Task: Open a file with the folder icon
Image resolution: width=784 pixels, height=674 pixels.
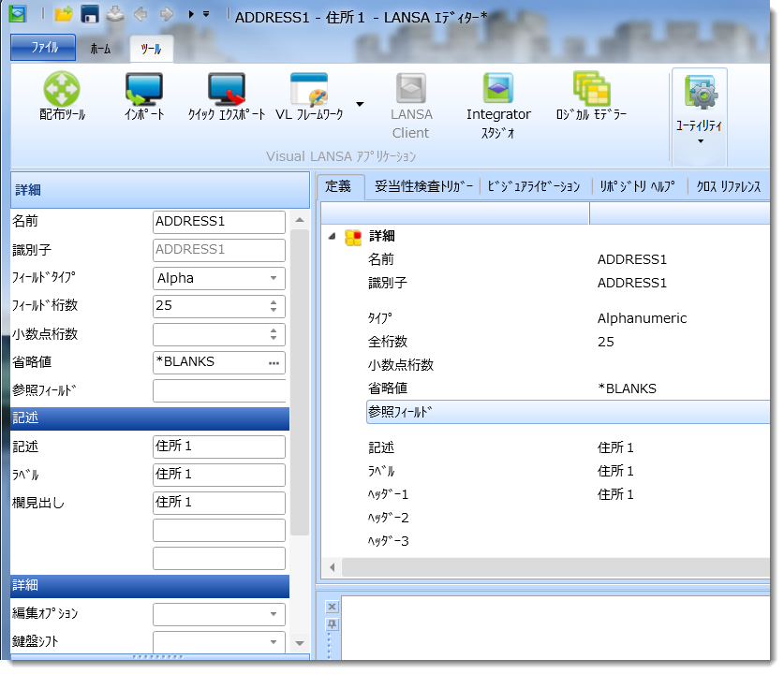Action: [x=64, y=14]
